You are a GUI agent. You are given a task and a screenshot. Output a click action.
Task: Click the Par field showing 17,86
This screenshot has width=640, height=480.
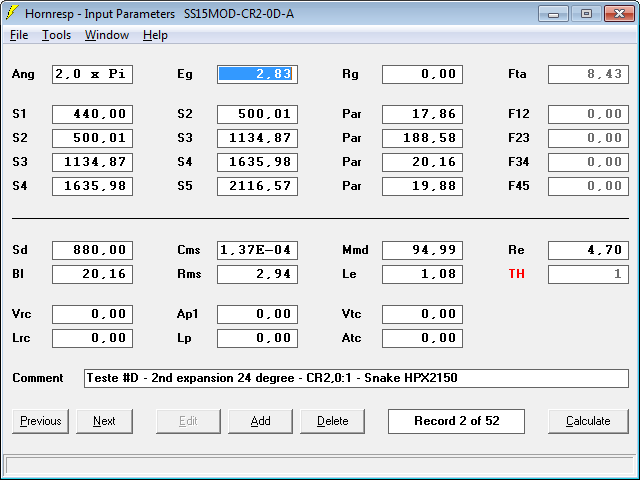(422, 114)
